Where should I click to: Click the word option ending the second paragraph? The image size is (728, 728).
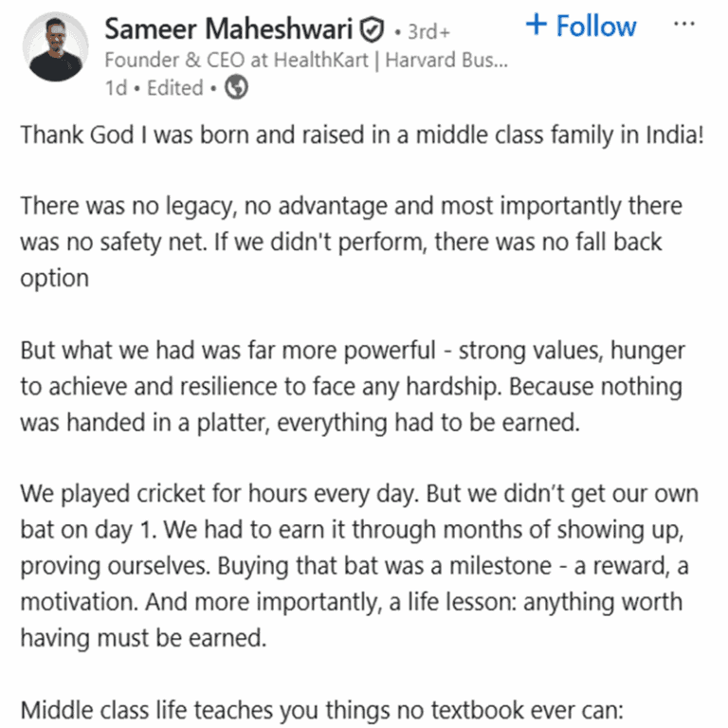tap(54, 278)
